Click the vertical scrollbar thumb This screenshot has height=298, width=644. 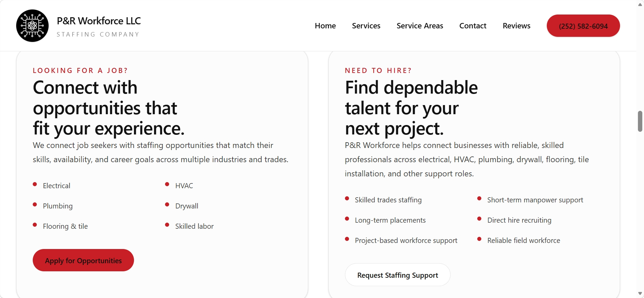click(640, 121)
